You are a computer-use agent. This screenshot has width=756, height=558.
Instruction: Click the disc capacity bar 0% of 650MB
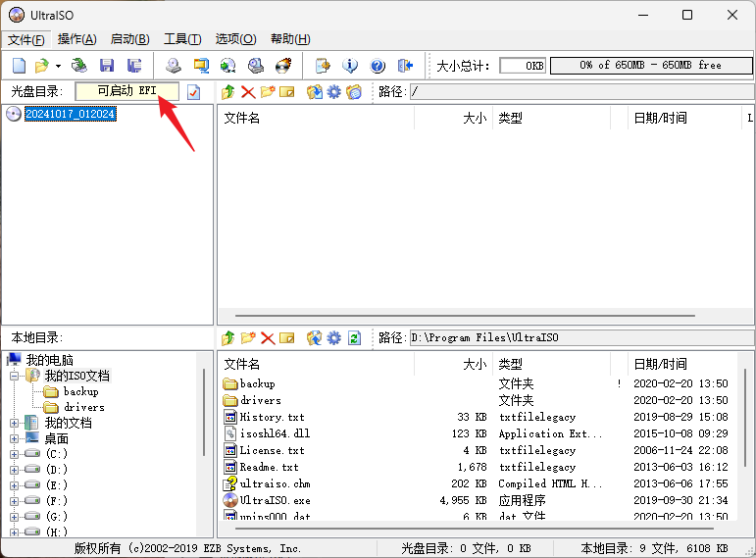click(x=651, y=65)
